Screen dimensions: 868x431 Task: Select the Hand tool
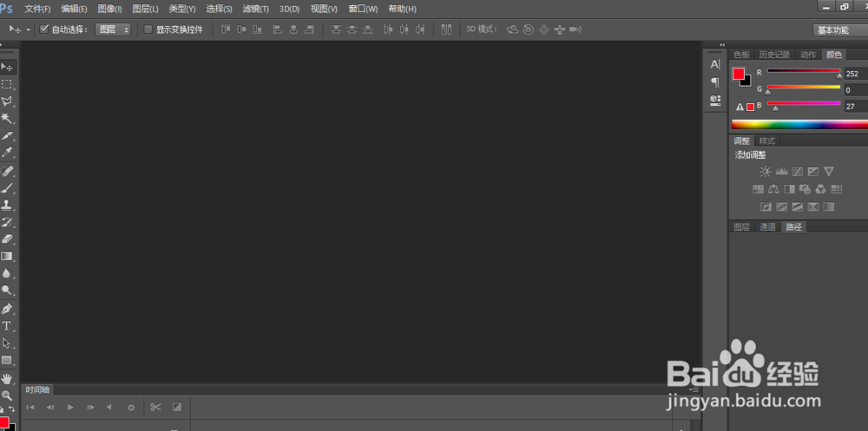pos(7,378)
